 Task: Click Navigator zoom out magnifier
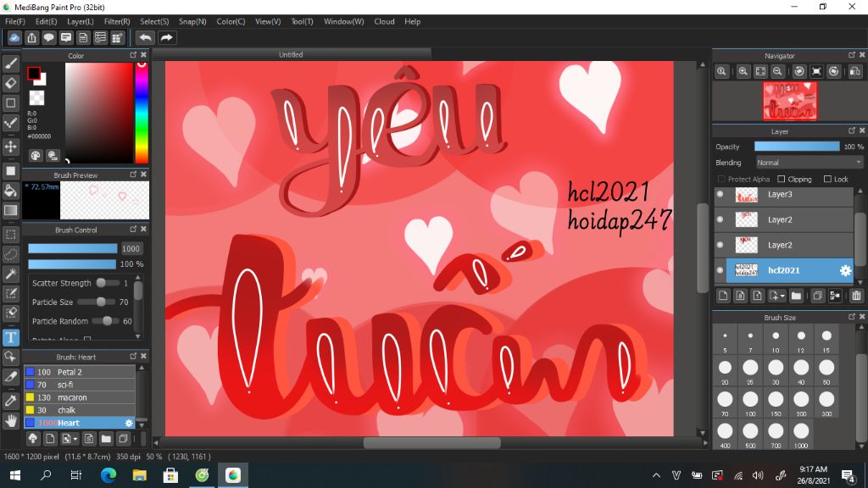(x=778, y=71)
